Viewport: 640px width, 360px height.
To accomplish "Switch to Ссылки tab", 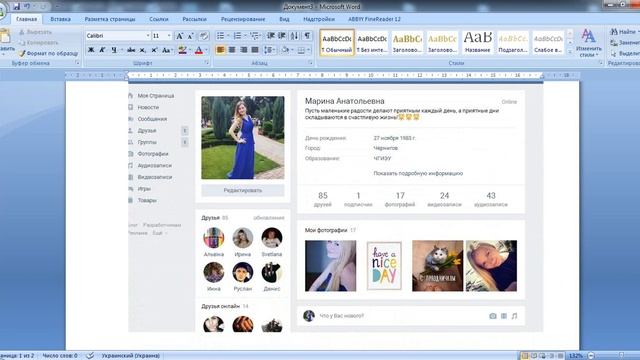I will 158,19.
